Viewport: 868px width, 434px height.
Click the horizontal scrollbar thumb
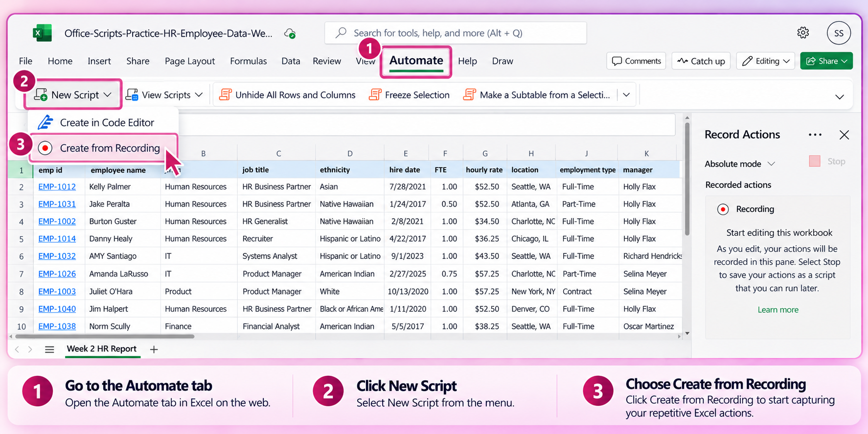pos(105,337)
